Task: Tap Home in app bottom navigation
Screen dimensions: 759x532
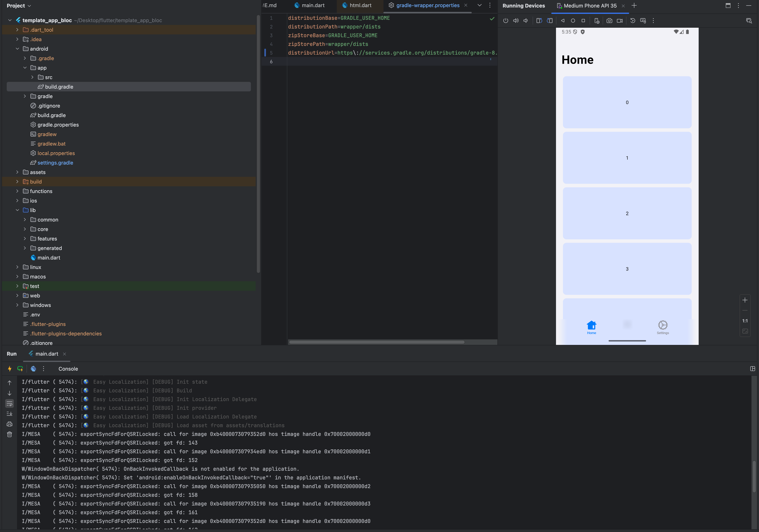Action: (x=591, y=328)
